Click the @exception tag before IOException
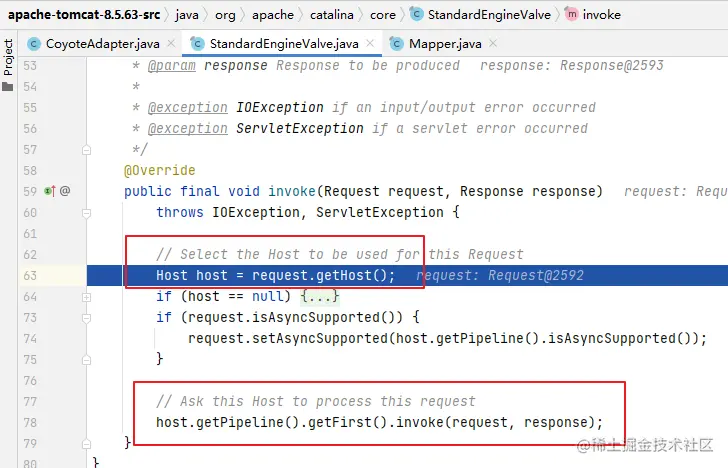728x468 pixels. pyautogui.click(x=188, y=107)
